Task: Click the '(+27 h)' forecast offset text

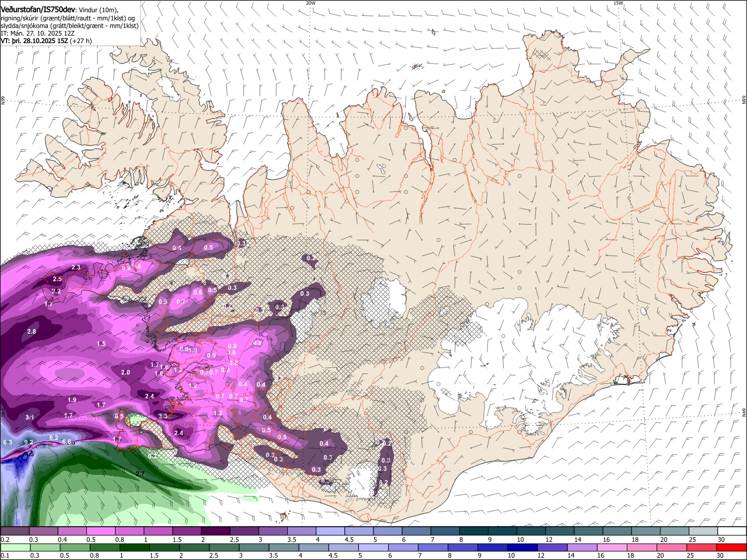Action: pos(81,41)
